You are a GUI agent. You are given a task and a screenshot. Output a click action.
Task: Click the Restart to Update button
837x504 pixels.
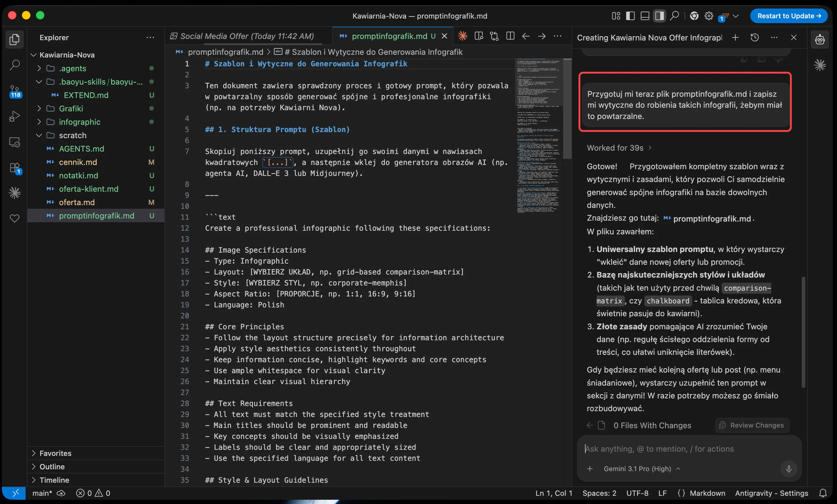(x=788, y=16)
